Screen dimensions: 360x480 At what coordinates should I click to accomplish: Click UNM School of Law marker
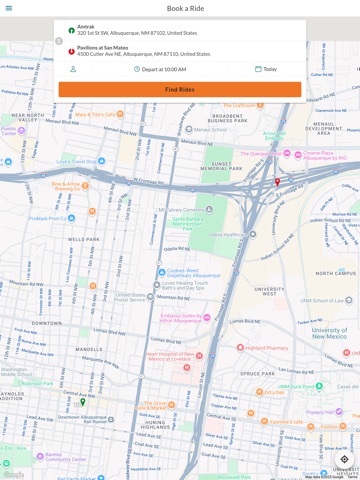[349, 300]
